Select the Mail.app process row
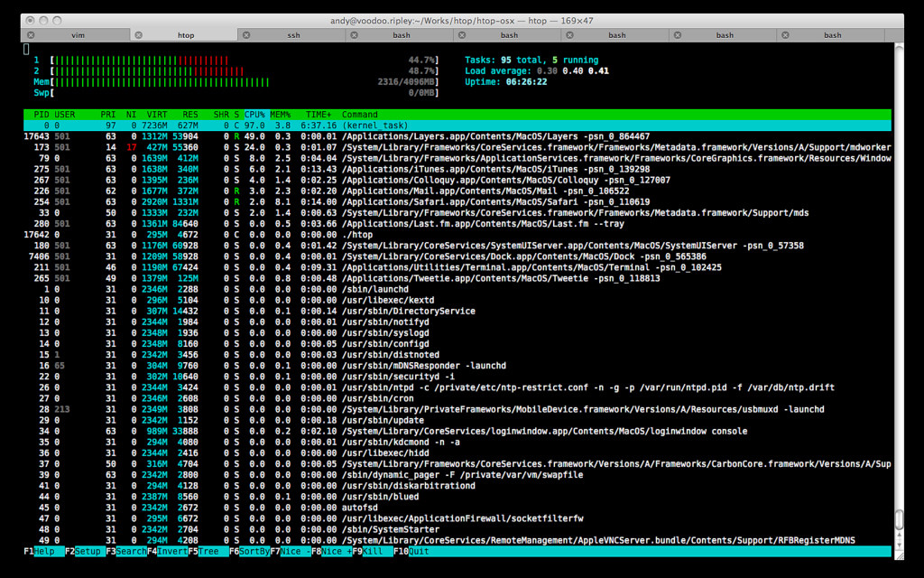The height and width of the screenshot is (578, 924). (x=457, y=191)
